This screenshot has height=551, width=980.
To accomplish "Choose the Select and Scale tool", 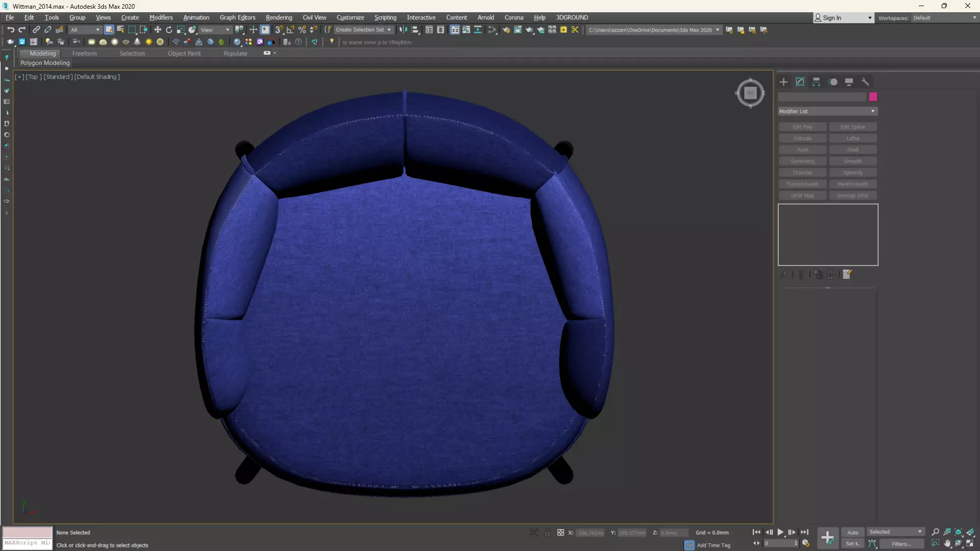I will (x=181, y=30).
